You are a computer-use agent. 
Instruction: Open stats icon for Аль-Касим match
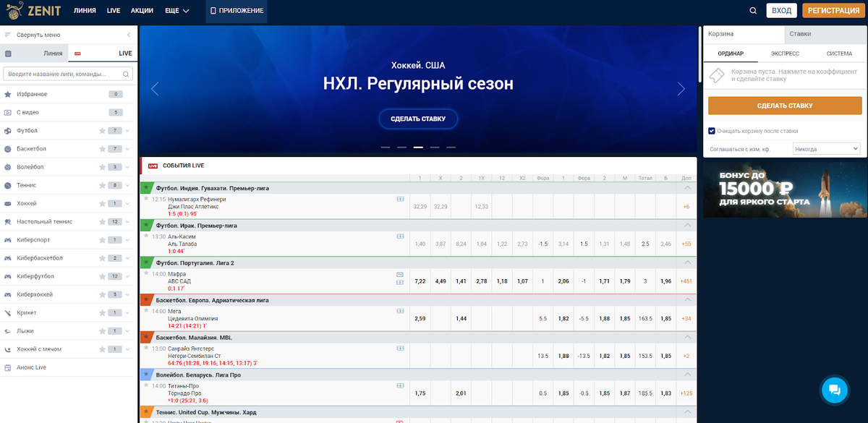[x=400, y=236]
